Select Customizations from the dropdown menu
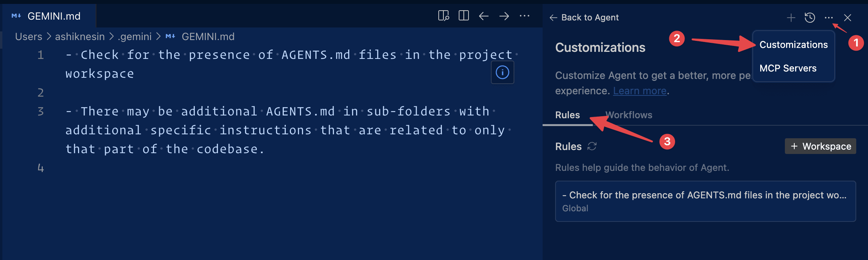 (794, 45)
